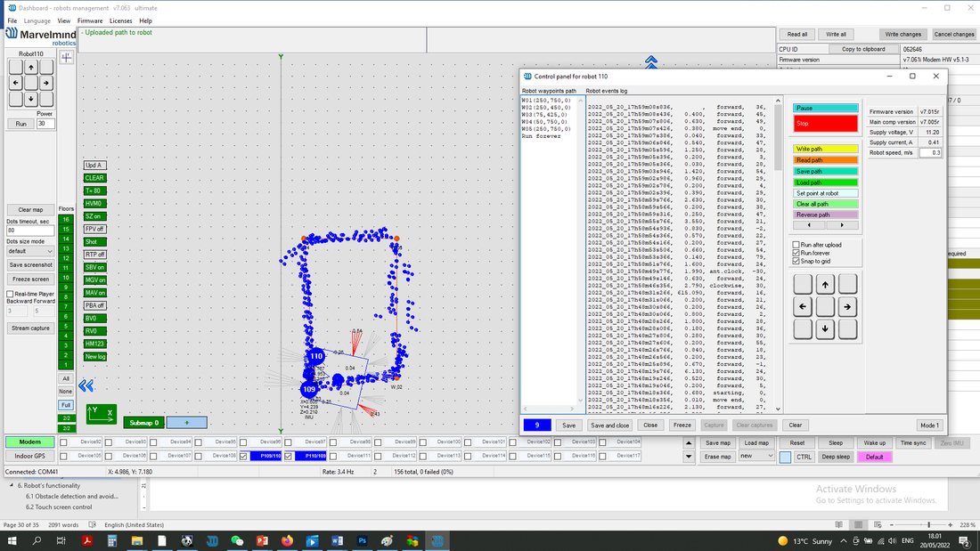
Task: Click the up arrow in robot control panel
Action: pyautogui.click(x=825, y=284)
